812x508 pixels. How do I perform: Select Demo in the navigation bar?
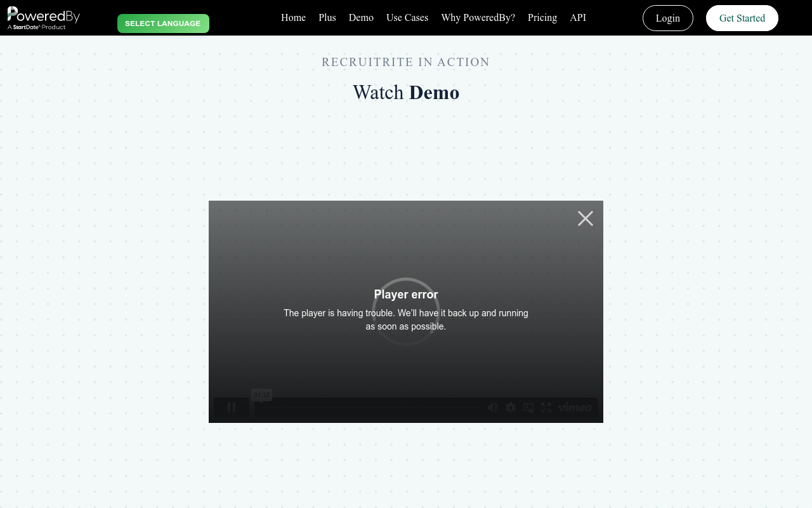(361, 18)
